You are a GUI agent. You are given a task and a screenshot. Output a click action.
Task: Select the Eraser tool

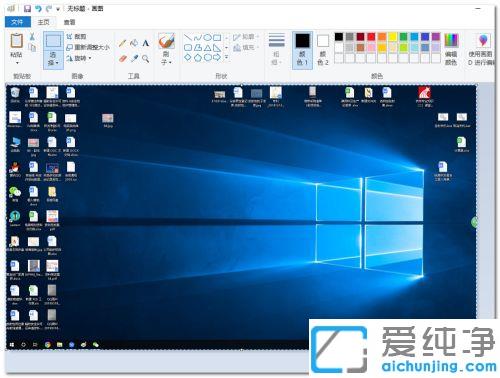[x=123, y=59]
